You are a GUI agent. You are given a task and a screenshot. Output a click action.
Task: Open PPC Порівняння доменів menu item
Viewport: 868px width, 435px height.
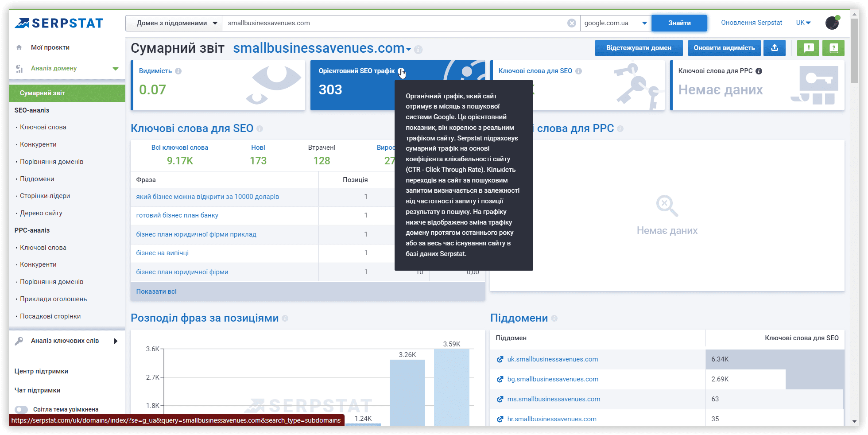click(x=51, y=282)
